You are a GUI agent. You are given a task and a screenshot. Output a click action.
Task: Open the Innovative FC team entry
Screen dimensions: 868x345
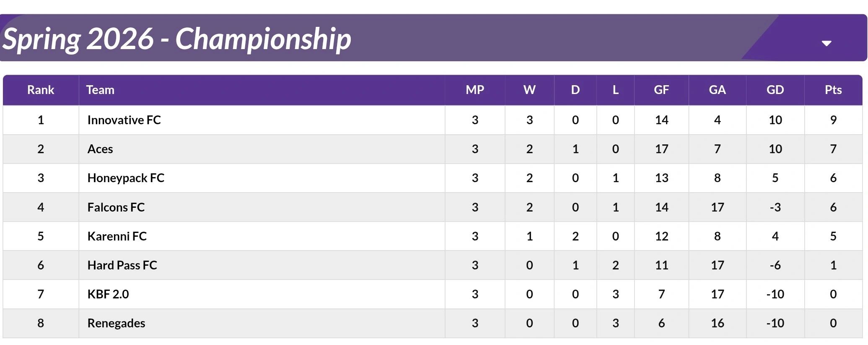pyautogui.click(x=124, y=120)
